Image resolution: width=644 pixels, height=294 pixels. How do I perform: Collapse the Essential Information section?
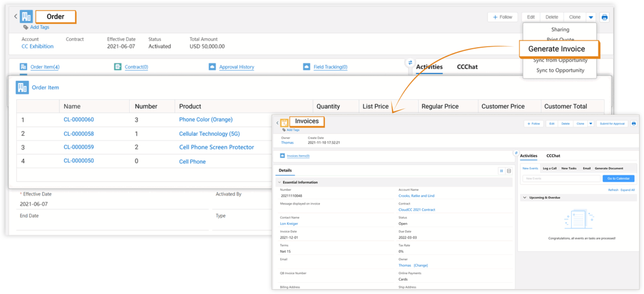click(279, 182)
